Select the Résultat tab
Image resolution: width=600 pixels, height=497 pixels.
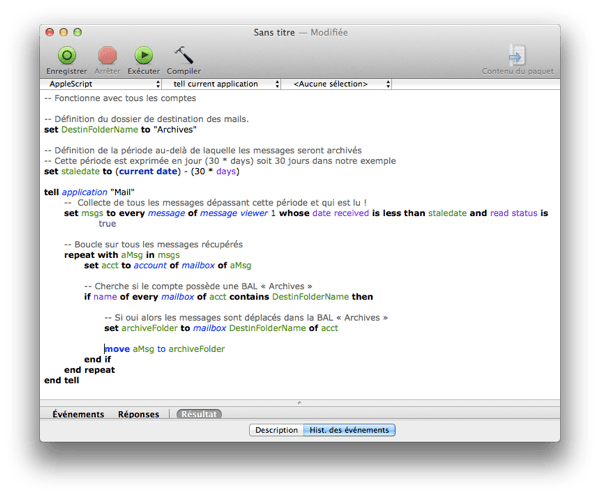[x=199, y=414]
